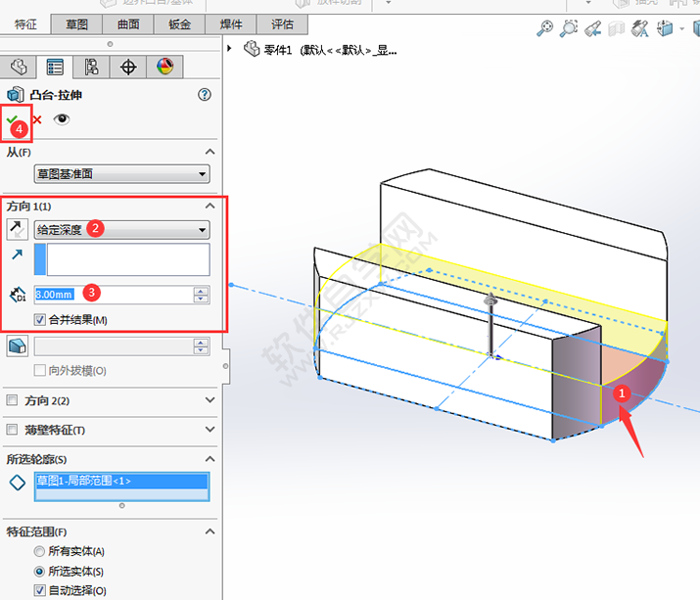Increase depth with up spinner arrow
Image resolution: width=700 pixels, height=600 pixels.
(x=201, y=291)
